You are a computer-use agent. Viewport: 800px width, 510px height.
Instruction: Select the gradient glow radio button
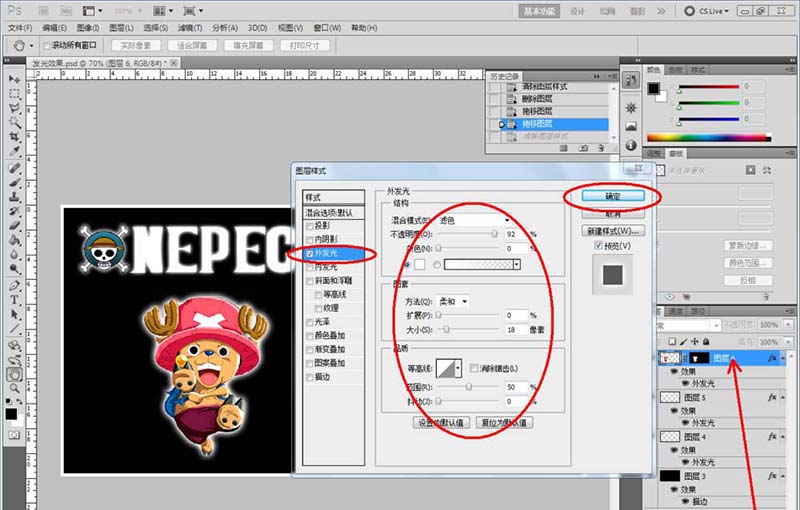[x=436, y=265]
